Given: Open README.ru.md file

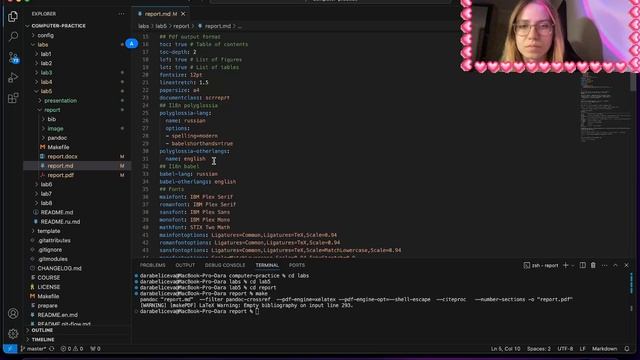Looking at the screenshot, I should click(x=60, y=222).
